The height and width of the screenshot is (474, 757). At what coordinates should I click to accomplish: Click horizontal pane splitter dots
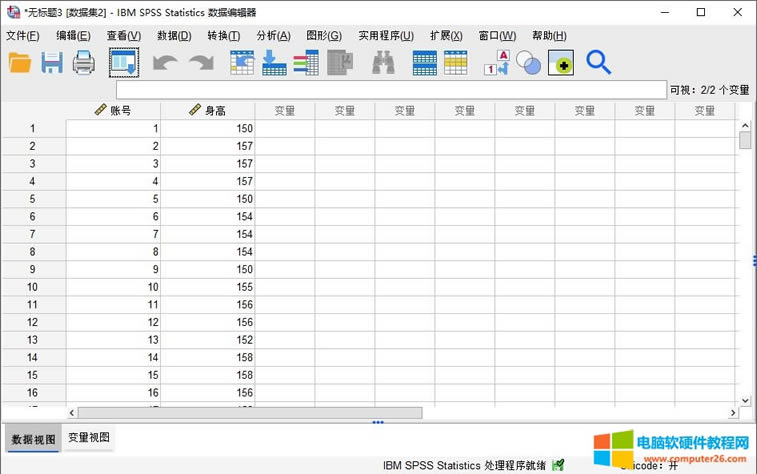[x=378, y=422]
